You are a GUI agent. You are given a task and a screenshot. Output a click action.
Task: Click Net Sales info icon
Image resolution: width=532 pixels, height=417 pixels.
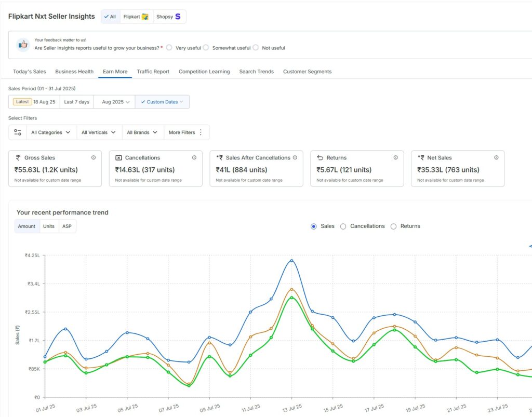click(496, 158)
